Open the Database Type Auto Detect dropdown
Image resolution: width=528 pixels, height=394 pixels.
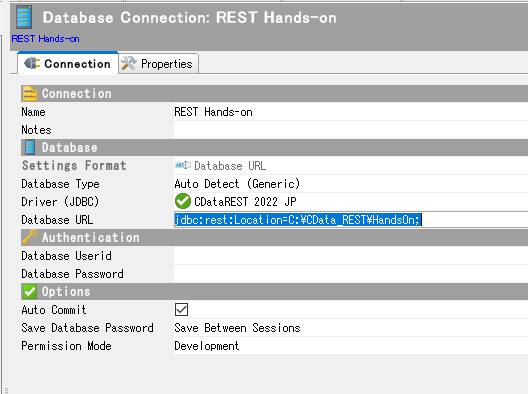click(x=351, y=184)
